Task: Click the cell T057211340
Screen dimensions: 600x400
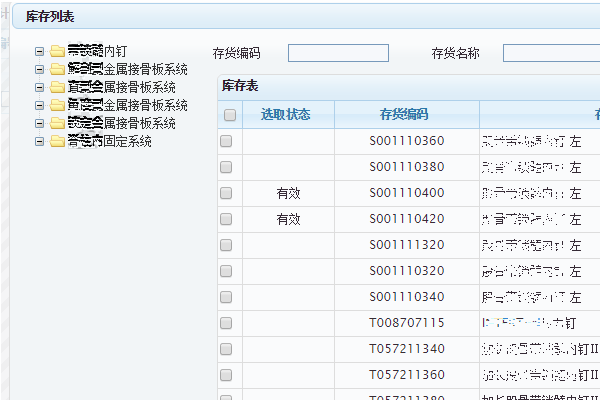Action: click(x=407, y=349)
